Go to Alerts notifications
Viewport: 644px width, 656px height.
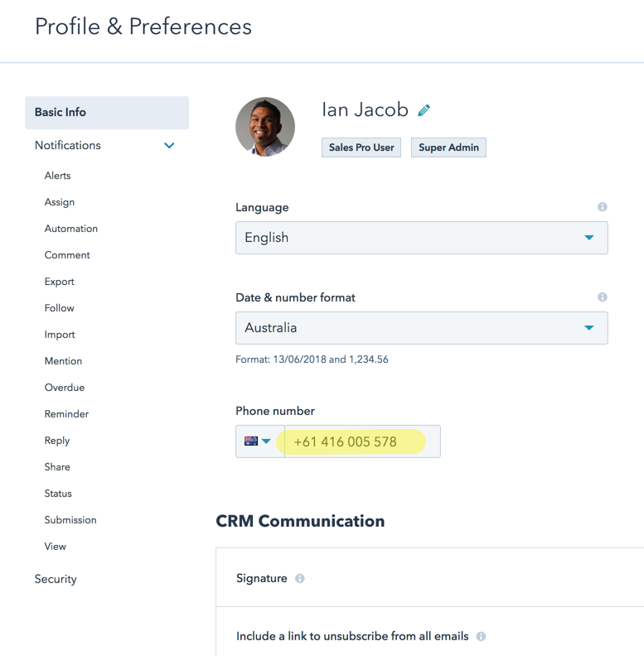[x=57, y=176]
